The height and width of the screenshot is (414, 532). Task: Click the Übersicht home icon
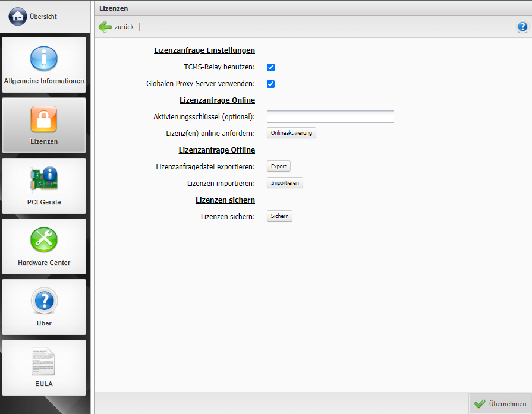(x=18, y=17)
